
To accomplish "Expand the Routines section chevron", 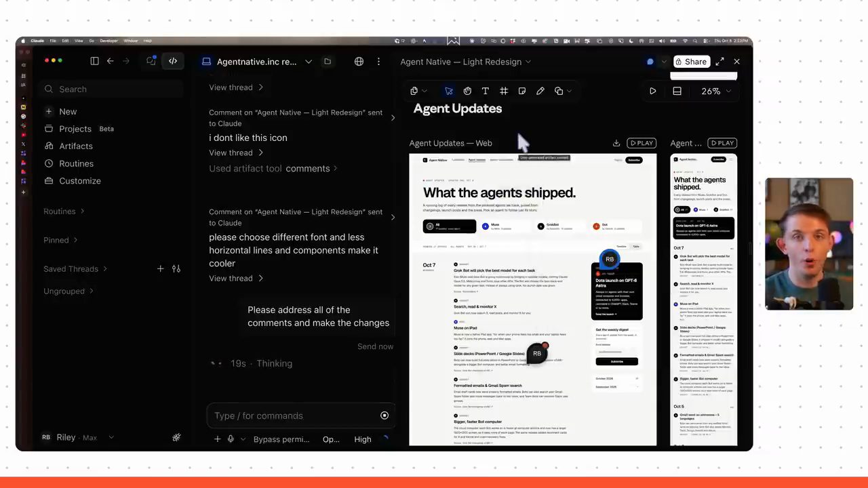I will (x=83, y=211).
